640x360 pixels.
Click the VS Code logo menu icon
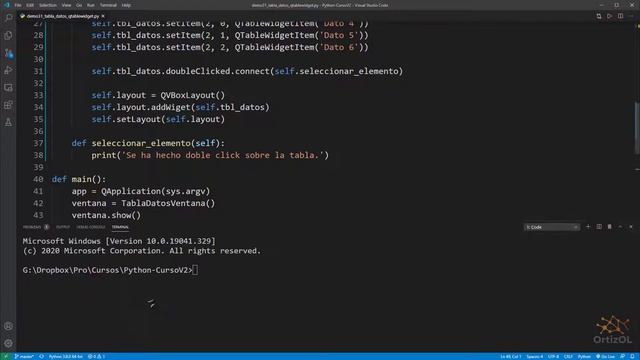(x=7, y=5)
